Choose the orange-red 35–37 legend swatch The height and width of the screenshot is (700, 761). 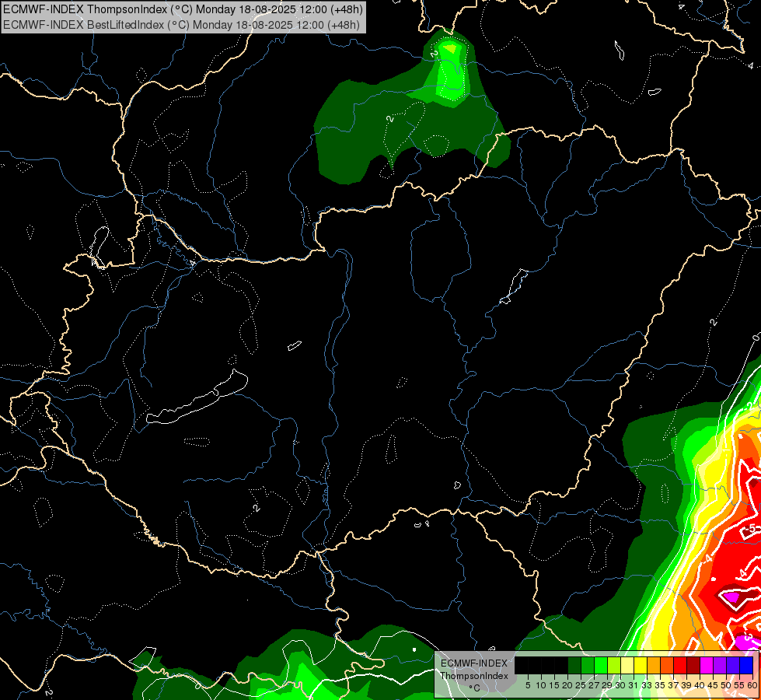tap(667, 665)
